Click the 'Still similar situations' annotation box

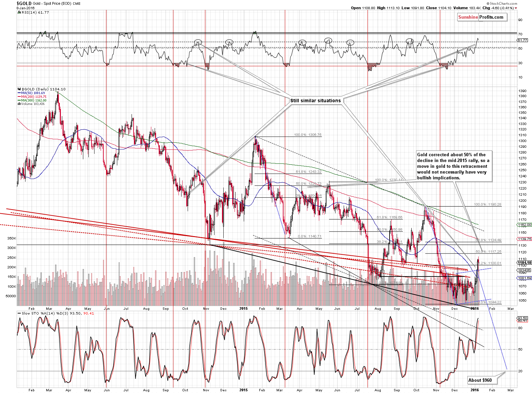(x=315, y=101)
